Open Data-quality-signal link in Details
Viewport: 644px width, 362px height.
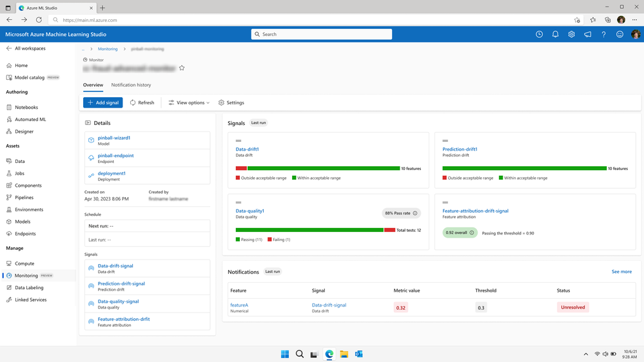tap(118, 301)
